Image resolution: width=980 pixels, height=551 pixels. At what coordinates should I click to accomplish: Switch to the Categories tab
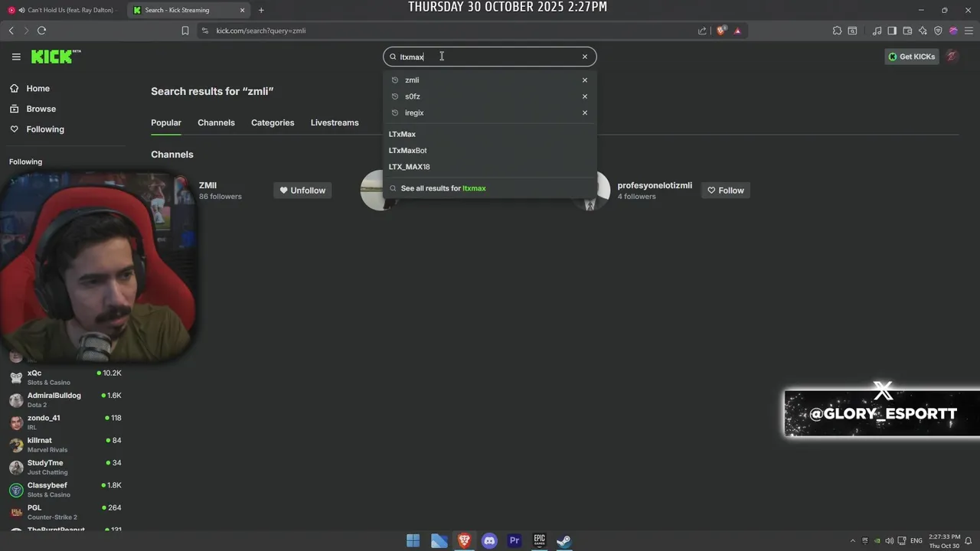[273, 122]
